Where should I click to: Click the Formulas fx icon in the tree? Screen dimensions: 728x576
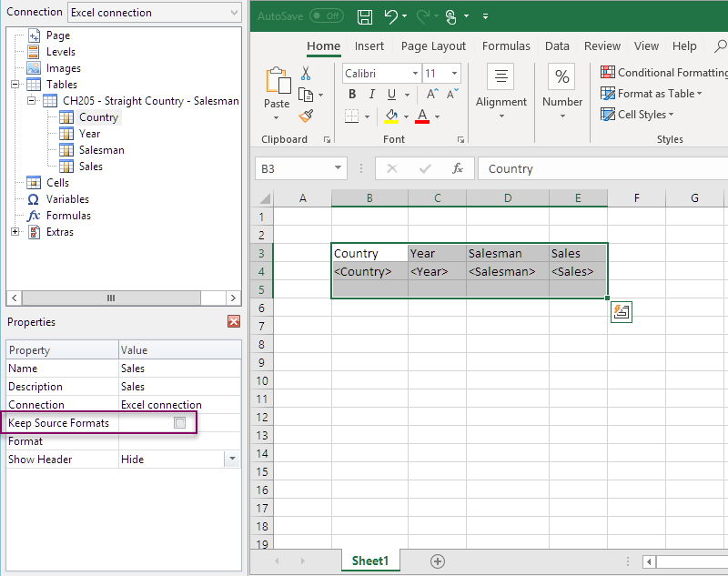tap(34, 215)
